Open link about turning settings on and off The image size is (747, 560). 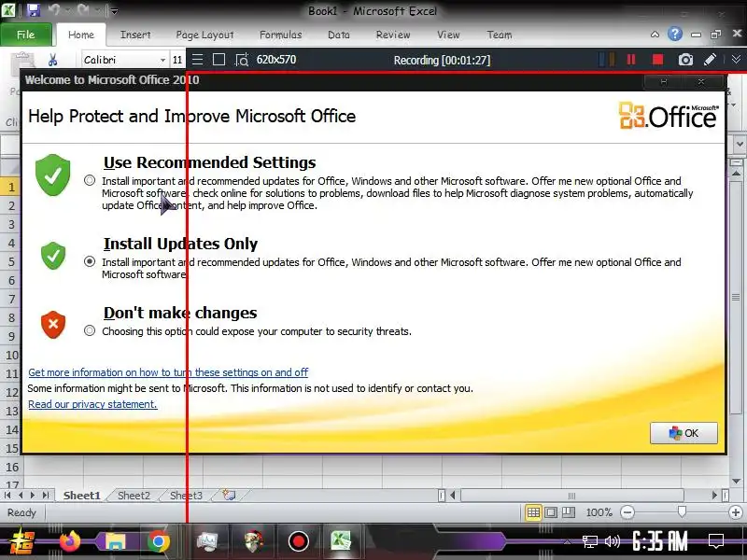pos(168,372)
